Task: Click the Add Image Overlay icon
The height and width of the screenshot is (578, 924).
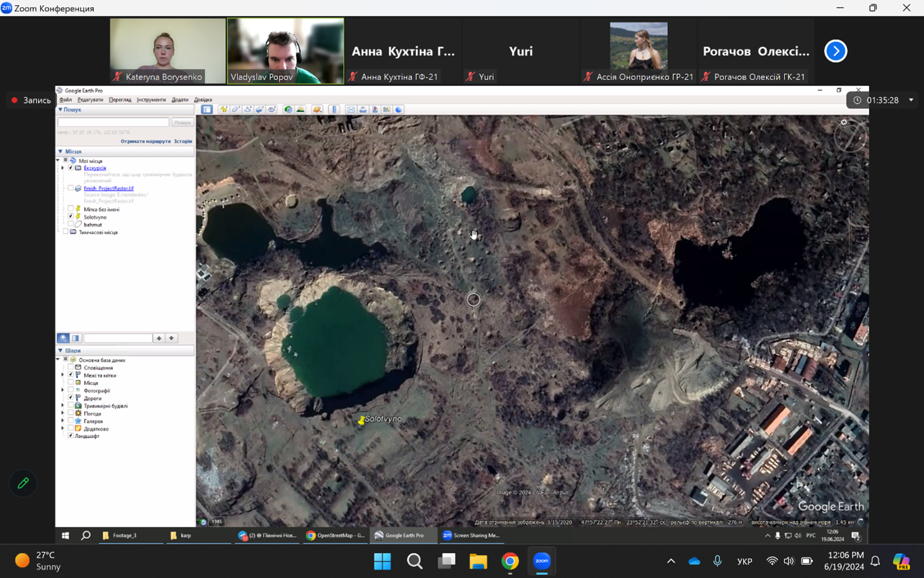Action: point(260,109)
